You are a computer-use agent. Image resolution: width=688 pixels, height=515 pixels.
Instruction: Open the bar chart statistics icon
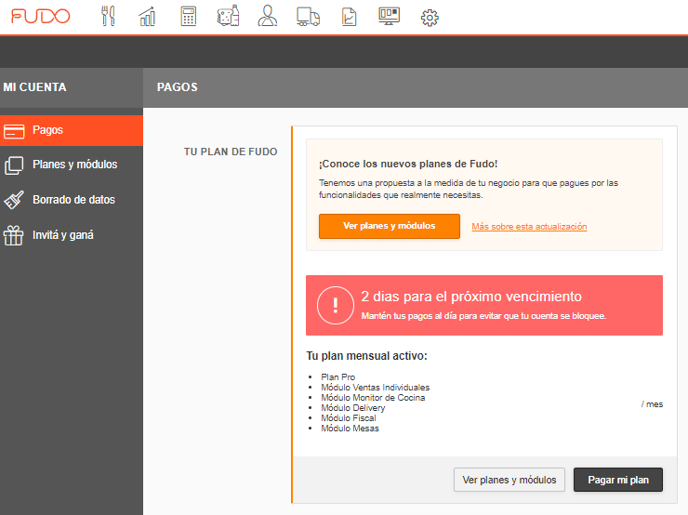(x=147, y=16)
